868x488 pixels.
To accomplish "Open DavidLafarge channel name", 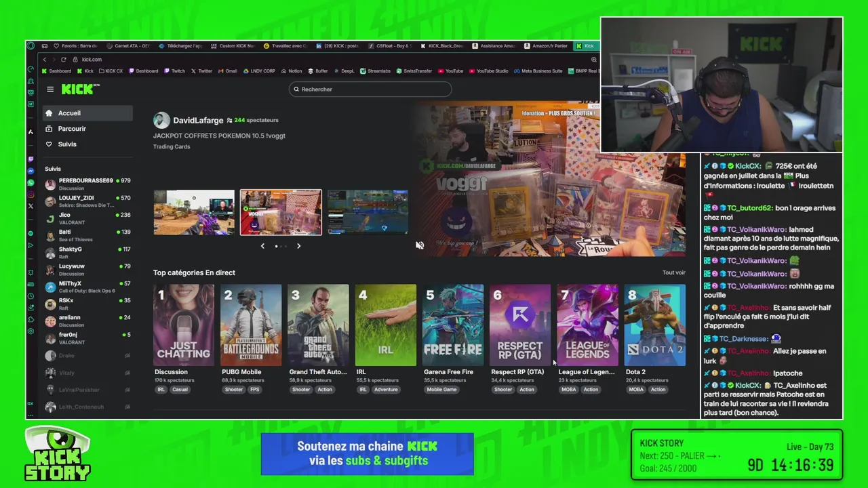I will [x=198, y=120].
